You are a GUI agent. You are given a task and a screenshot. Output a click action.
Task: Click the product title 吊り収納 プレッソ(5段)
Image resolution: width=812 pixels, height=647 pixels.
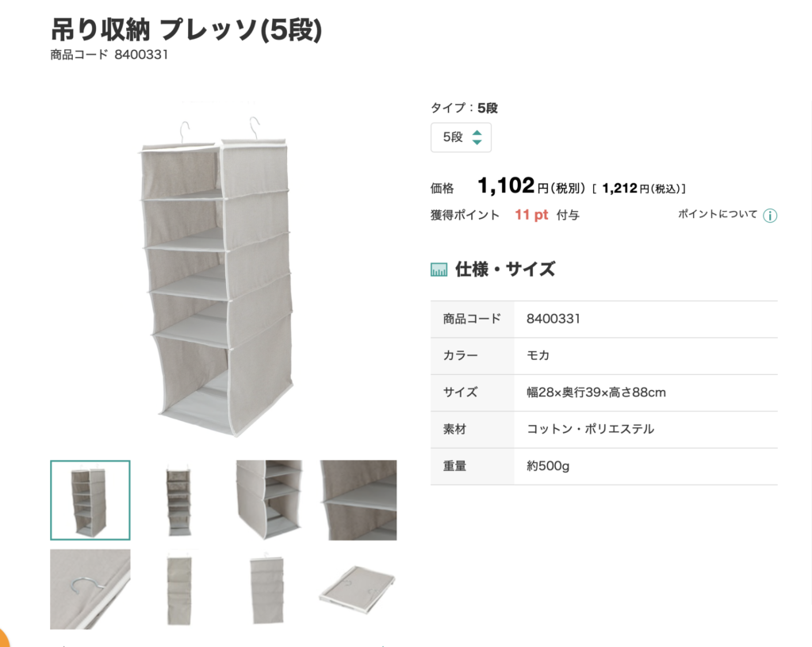(186, 29)
